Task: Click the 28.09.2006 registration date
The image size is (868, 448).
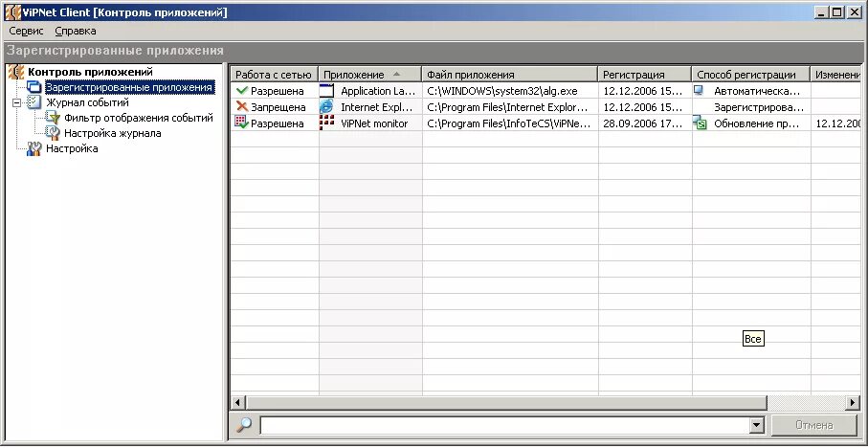Action: 643,123
